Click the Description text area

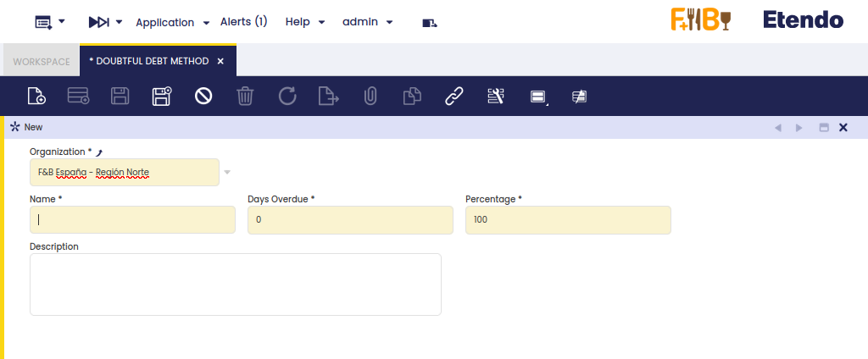click(236, 284)
